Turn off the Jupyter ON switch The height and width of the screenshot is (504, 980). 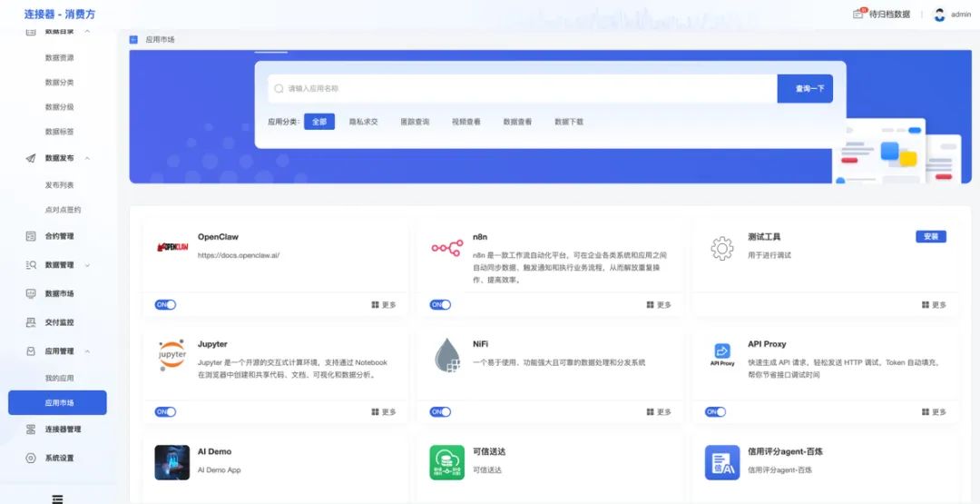[x=166, y=412]
